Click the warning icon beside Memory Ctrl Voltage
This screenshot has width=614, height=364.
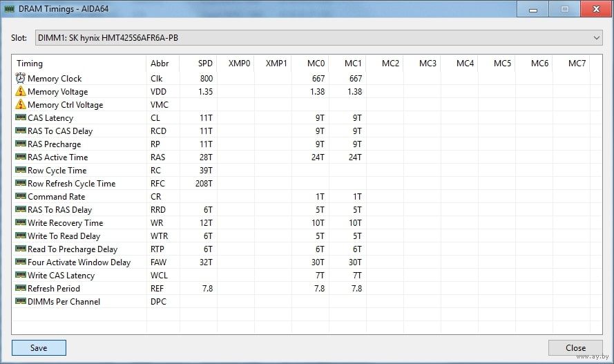click(20, 105)
